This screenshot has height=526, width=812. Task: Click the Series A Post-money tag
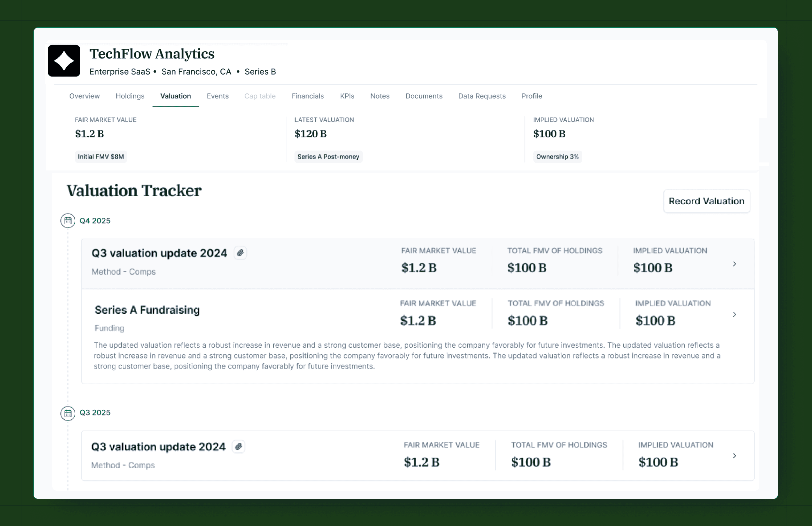(328, 157)
